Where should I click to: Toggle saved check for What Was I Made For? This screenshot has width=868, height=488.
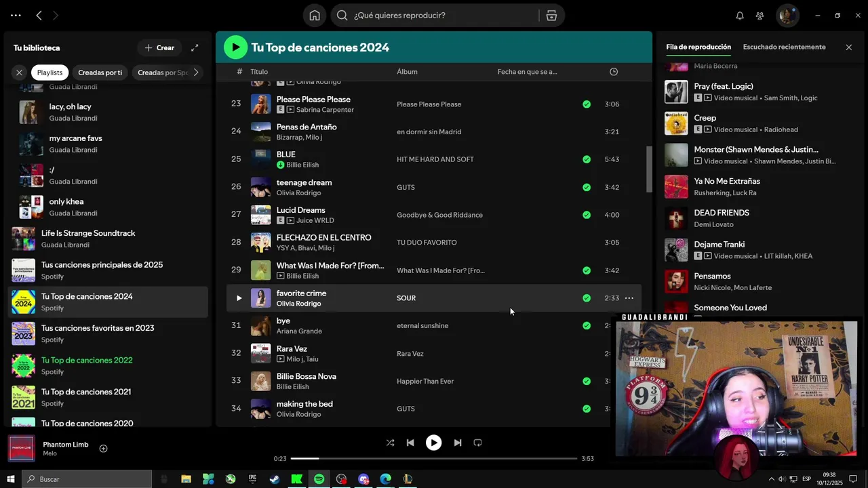(x=587, y=270)
